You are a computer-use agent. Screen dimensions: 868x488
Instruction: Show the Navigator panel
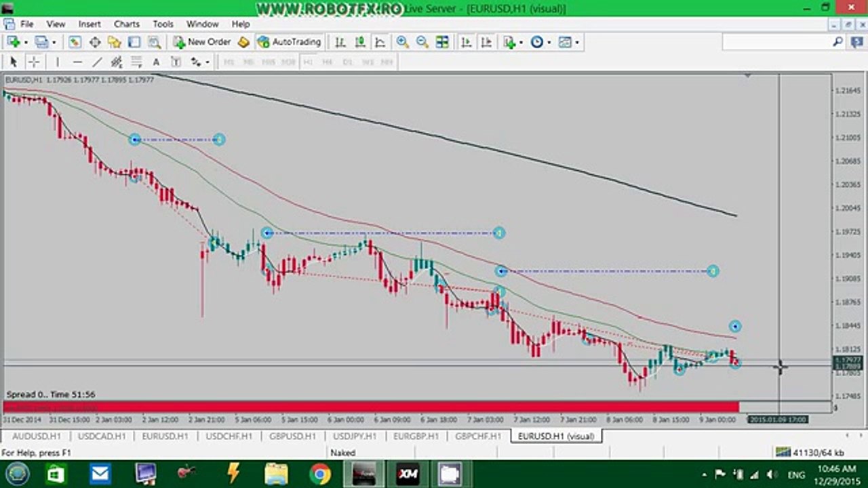point(115,42)
